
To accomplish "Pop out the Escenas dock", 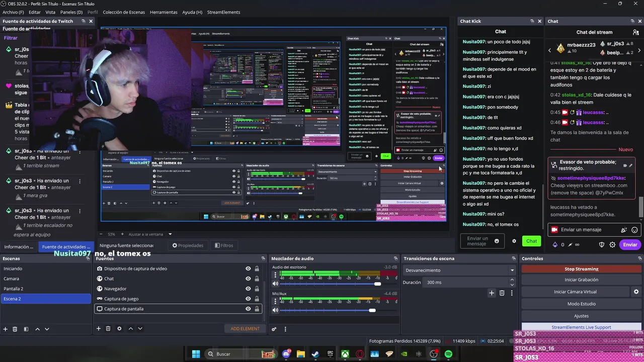I will coord(87,258).
